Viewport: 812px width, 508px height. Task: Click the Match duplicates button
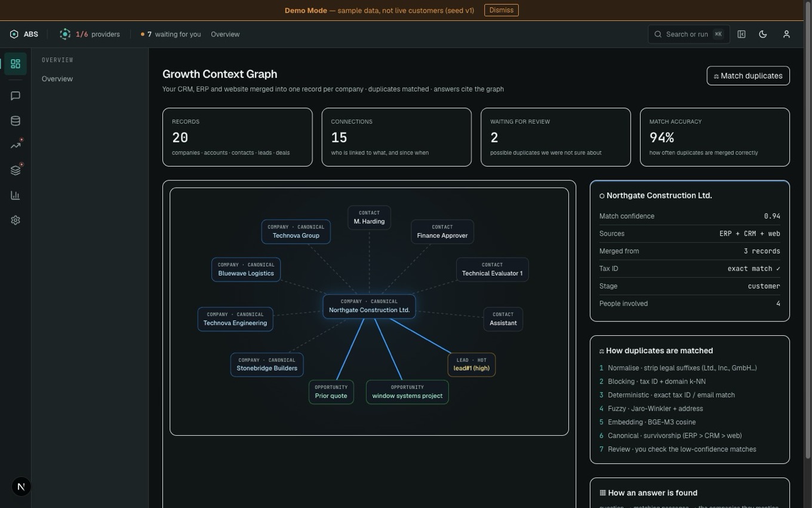point(748,76)
